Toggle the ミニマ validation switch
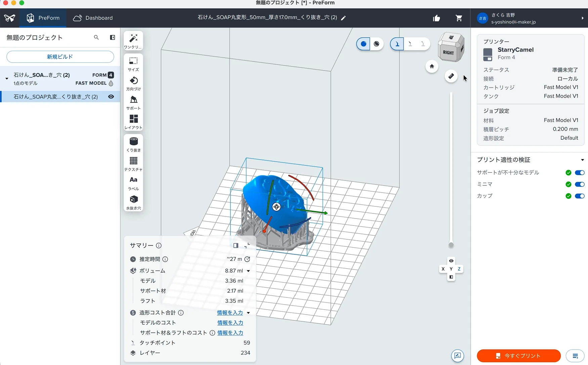Viewport: 588px width, 365px height. pos(580,184)
